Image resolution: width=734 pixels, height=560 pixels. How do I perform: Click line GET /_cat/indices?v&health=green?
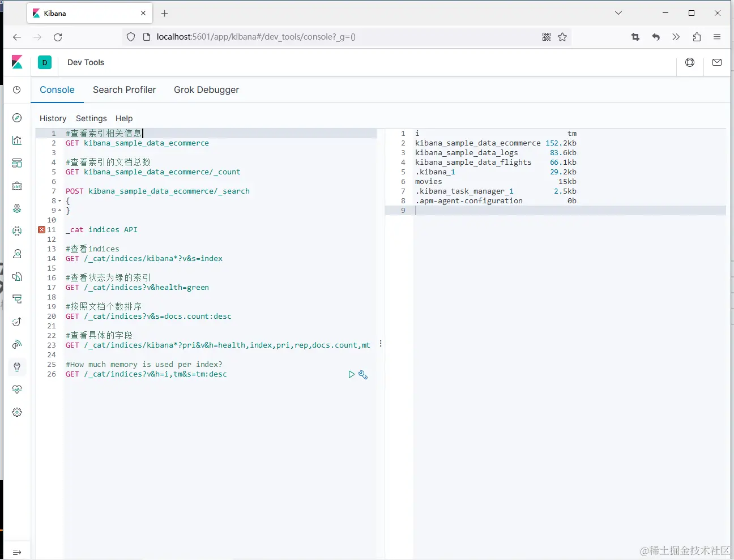click(x=137, y=288)
